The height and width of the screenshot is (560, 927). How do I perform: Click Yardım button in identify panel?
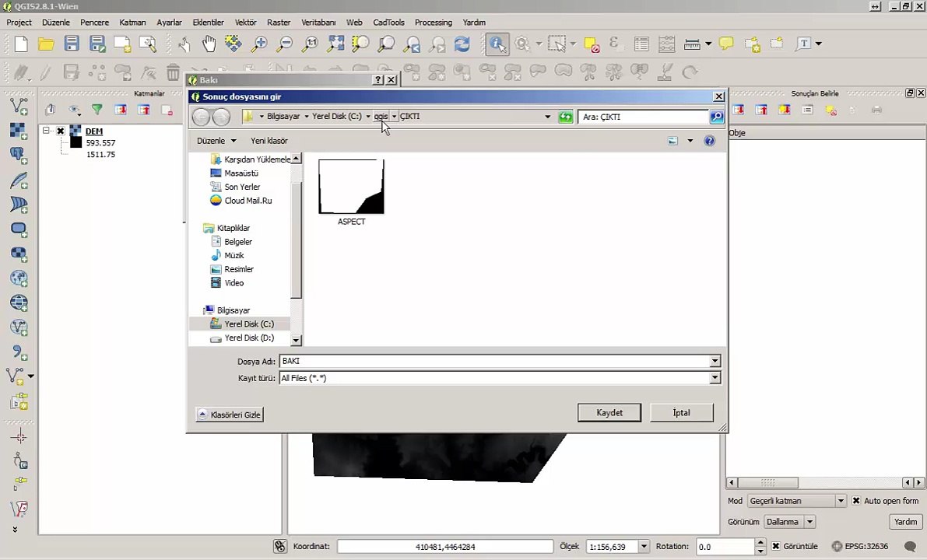click(x=906, y=522)
